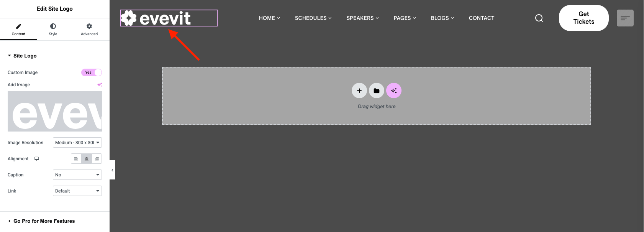Set logo alignment to left
644x232 pixels.
point(76,159)
